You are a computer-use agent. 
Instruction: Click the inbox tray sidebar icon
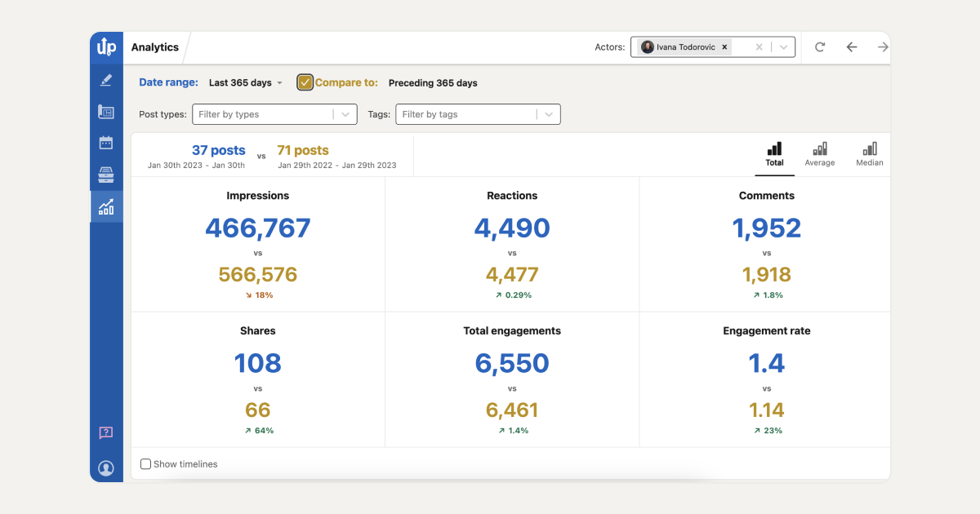point(106,174)
